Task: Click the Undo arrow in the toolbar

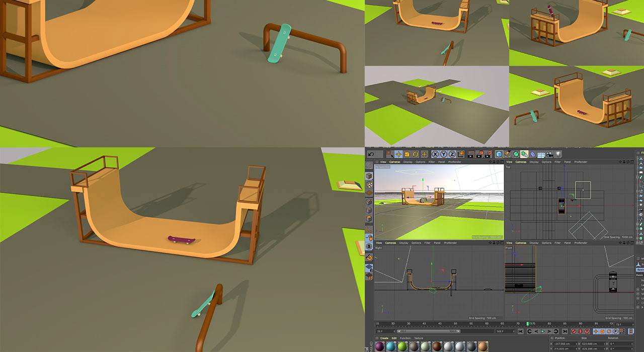Action: 371,154
